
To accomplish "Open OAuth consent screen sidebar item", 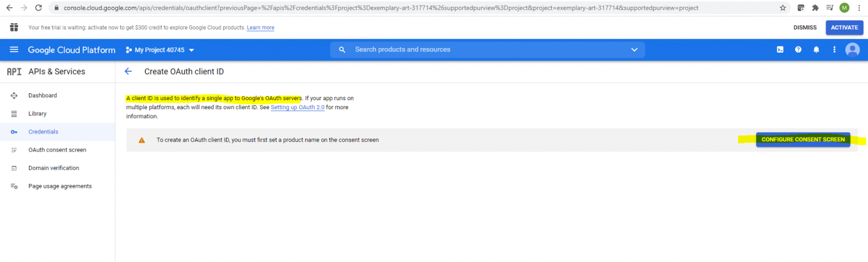I will [x=57, y=150].
